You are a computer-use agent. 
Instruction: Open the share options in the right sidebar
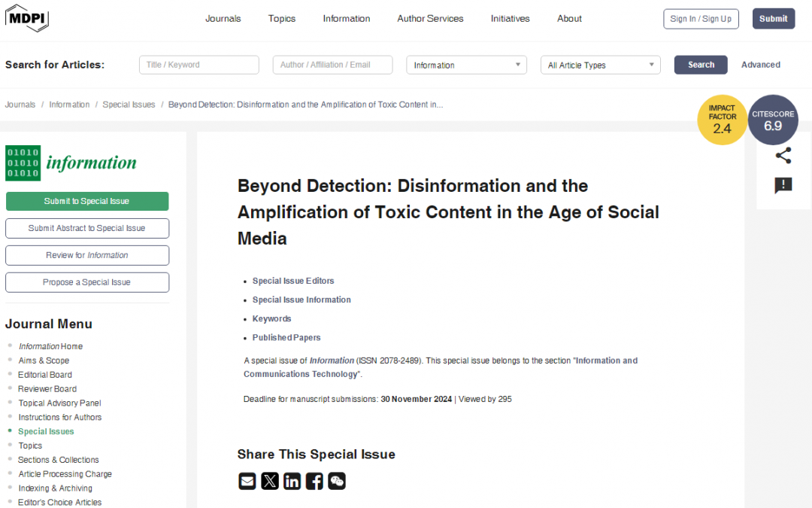click(x=783, y=155)
